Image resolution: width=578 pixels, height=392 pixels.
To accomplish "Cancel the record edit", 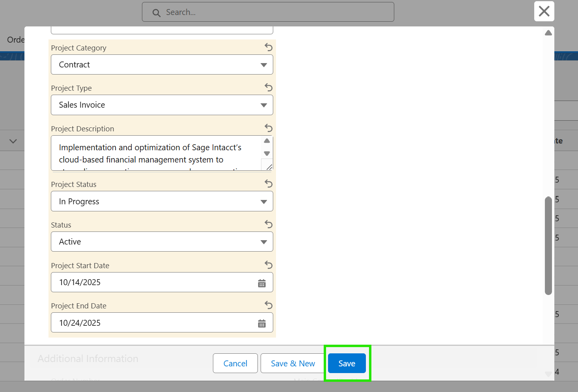I will coord(235,364).
